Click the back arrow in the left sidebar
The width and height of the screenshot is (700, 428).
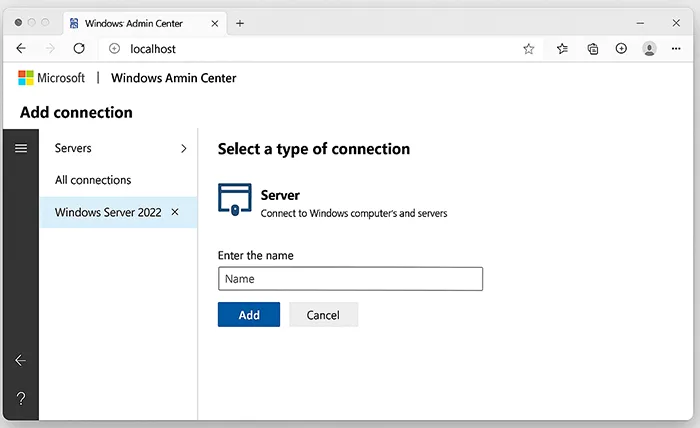click(x=20, y=360)
